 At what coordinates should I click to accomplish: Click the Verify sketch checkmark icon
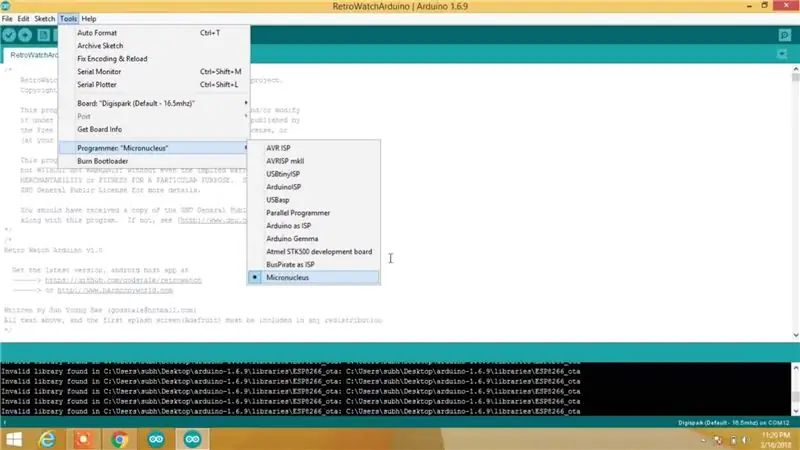pyautogui.click(x=9, y=35)
